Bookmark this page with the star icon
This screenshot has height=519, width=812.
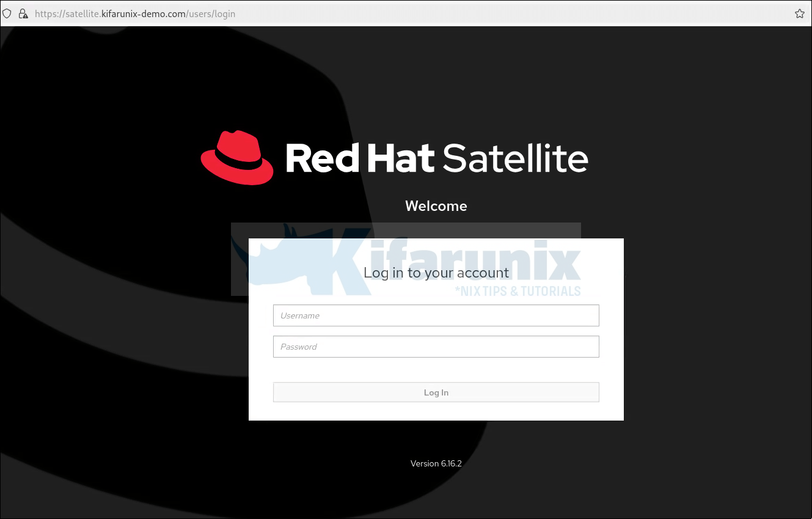click(x=799, y=13)
